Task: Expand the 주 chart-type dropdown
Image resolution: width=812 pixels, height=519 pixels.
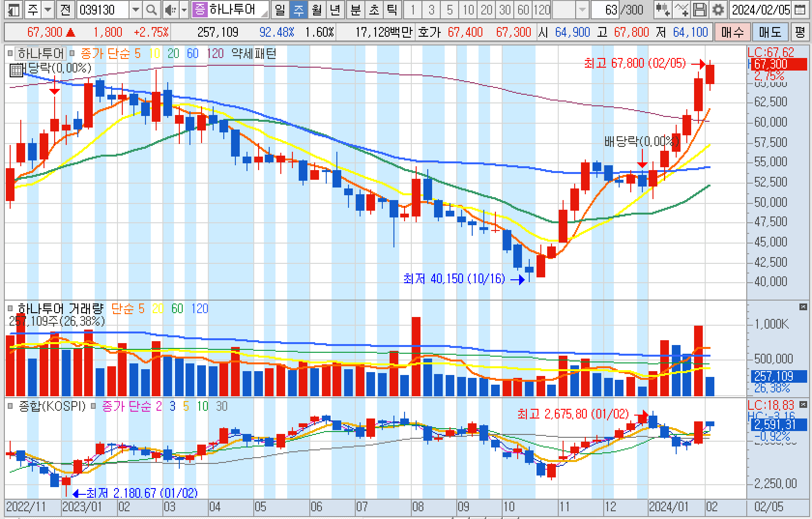Action: (48, 10)
